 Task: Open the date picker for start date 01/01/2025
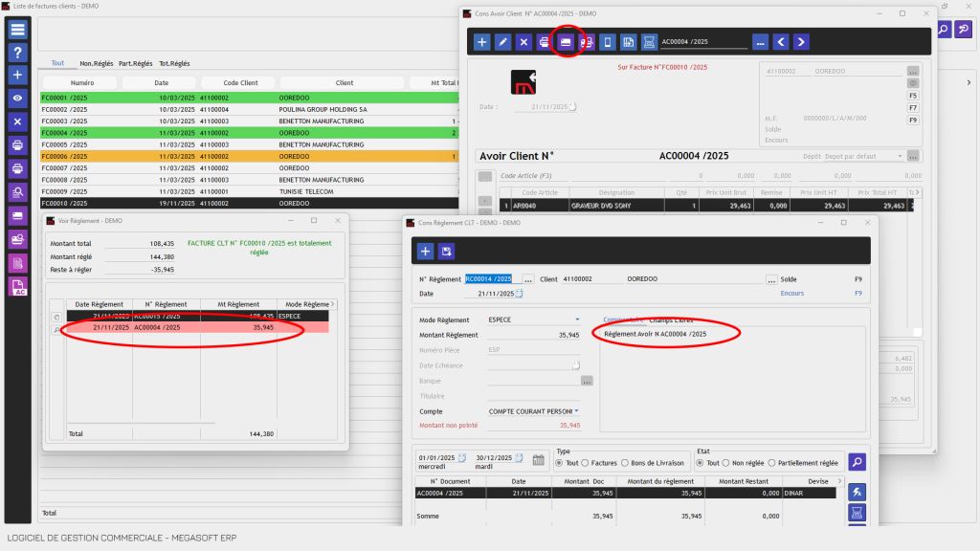click(x=462, y=458)
